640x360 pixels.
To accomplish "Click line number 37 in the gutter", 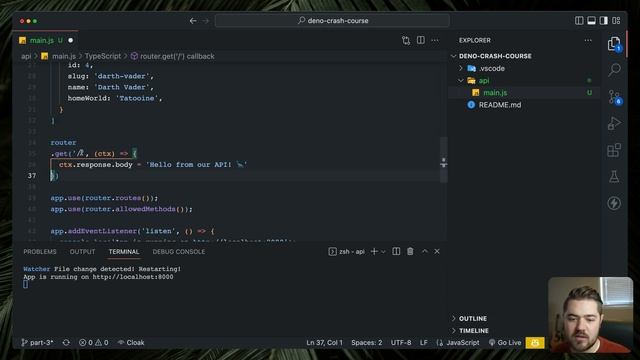I will (32, 176).
